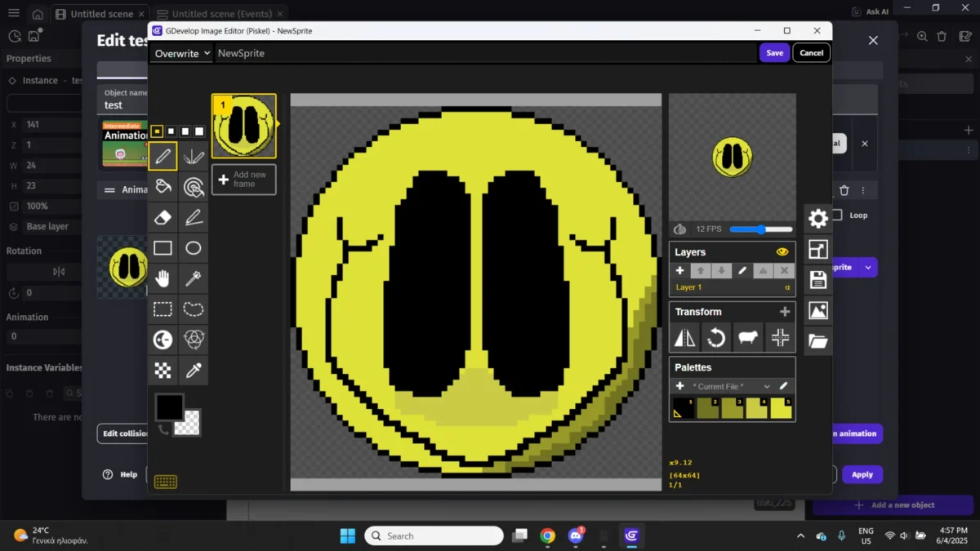Pick the Lasso selection tool
This screenshot has width=980, height=551.
(x=194, y=309)
